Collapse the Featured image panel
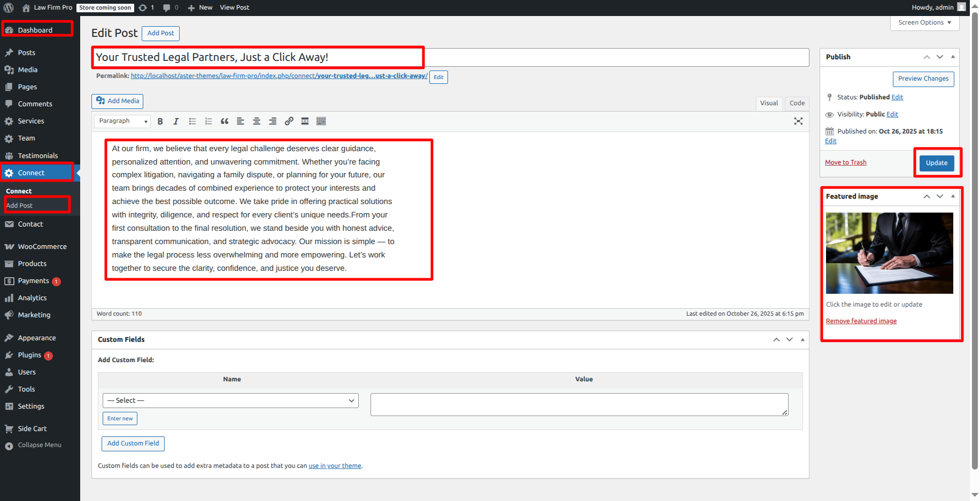This screenshot has width=980, height=501. click(x=953, y=196)
